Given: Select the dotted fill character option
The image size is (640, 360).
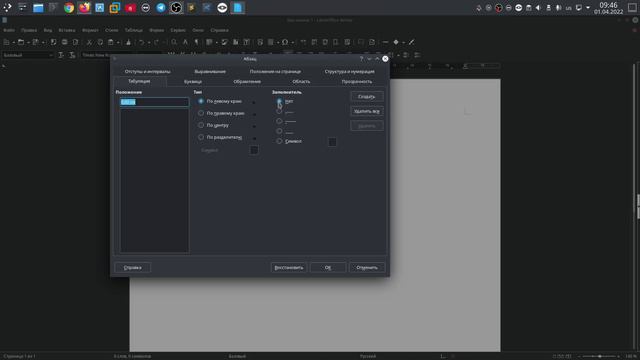Looking at the screenshot, I should tap(284, 111).
